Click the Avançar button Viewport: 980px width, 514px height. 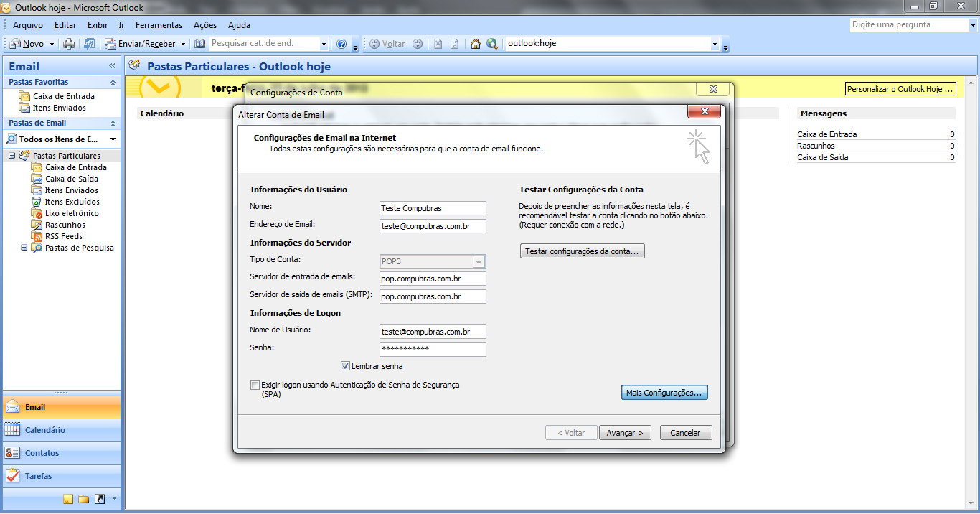(x=625, y=433)
